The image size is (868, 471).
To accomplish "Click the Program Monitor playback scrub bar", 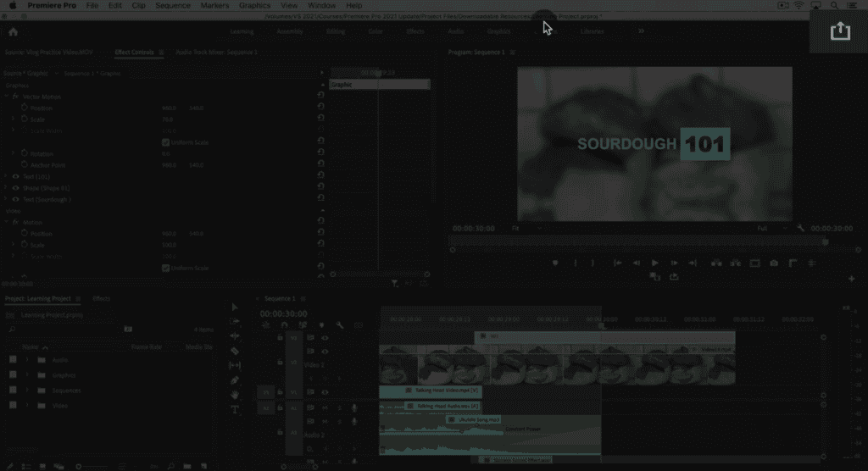I will tap(636, 241).
